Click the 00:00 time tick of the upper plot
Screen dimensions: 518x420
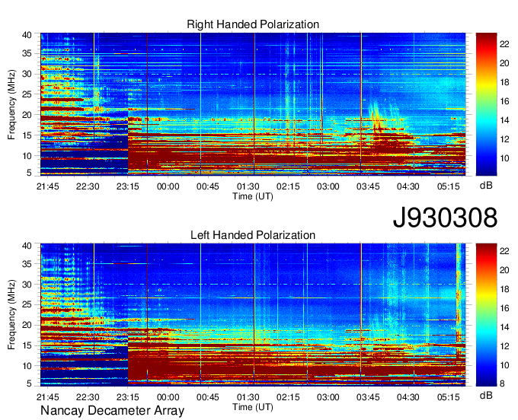(168, 186)
